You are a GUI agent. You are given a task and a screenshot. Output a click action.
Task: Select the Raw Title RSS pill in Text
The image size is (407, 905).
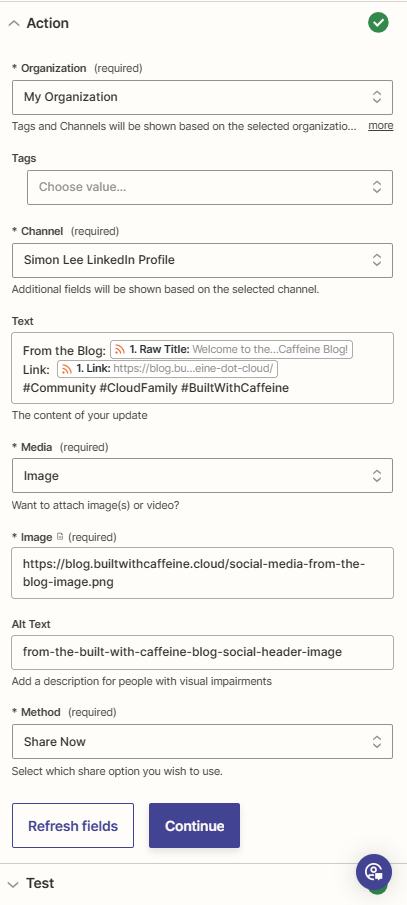coord(231,349)
